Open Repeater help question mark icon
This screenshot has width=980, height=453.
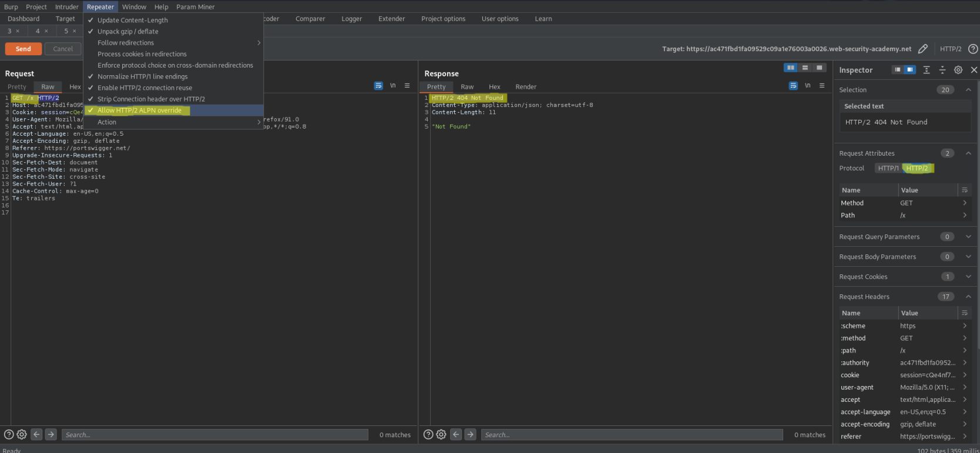click(x=973, y=49)
